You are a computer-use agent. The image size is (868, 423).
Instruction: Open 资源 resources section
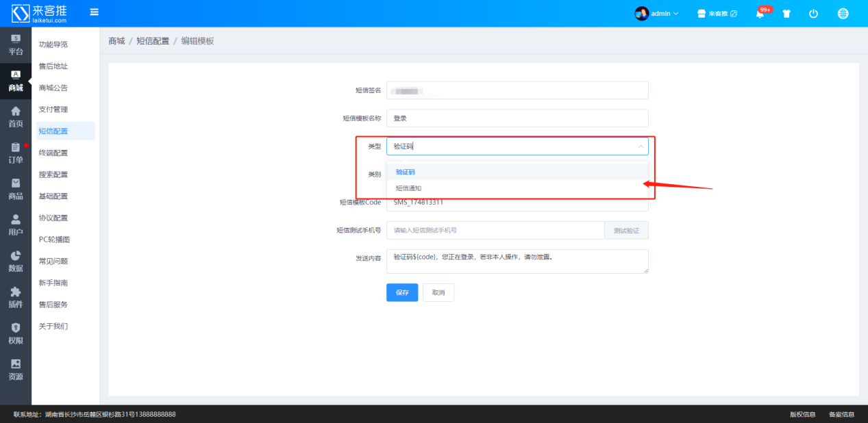[x=16, y=370]
